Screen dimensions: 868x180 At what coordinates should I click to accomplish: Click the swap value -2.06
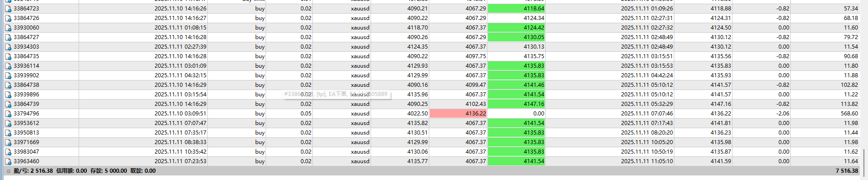[x=783, y=114]
